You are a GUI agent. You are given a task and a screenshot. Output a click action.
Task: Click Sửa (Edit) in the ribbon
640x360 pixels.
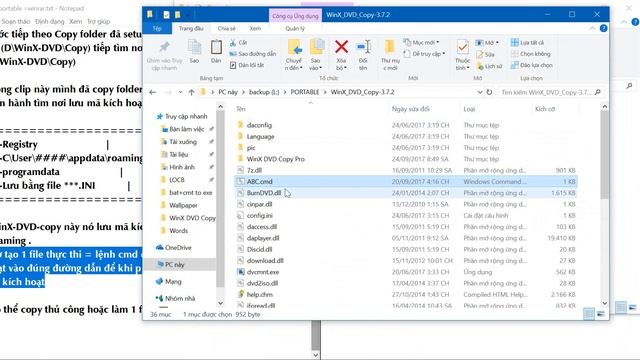[485, 54]
